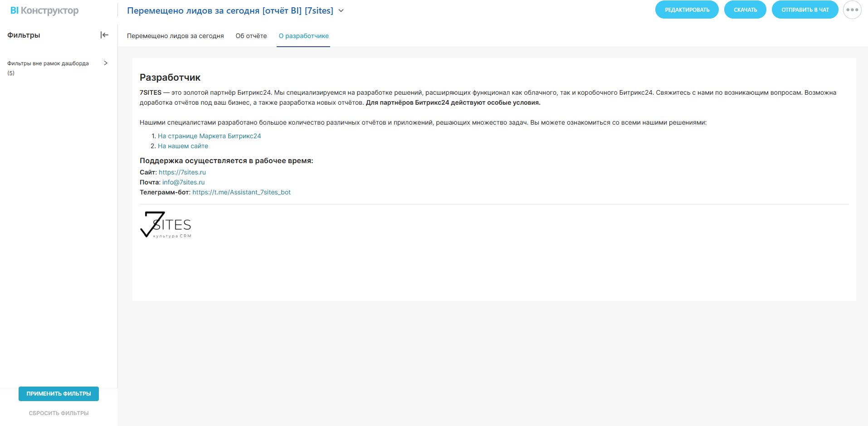Click Отправить в чат button
Image resolution: width=868 pixels, height=426 pixels.
coord(805,10)
